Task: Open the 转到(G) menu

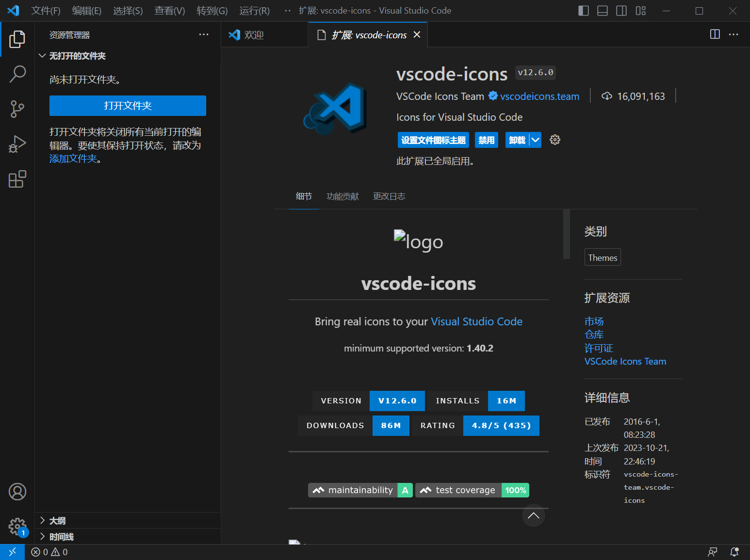Action: tap(212, 11)
